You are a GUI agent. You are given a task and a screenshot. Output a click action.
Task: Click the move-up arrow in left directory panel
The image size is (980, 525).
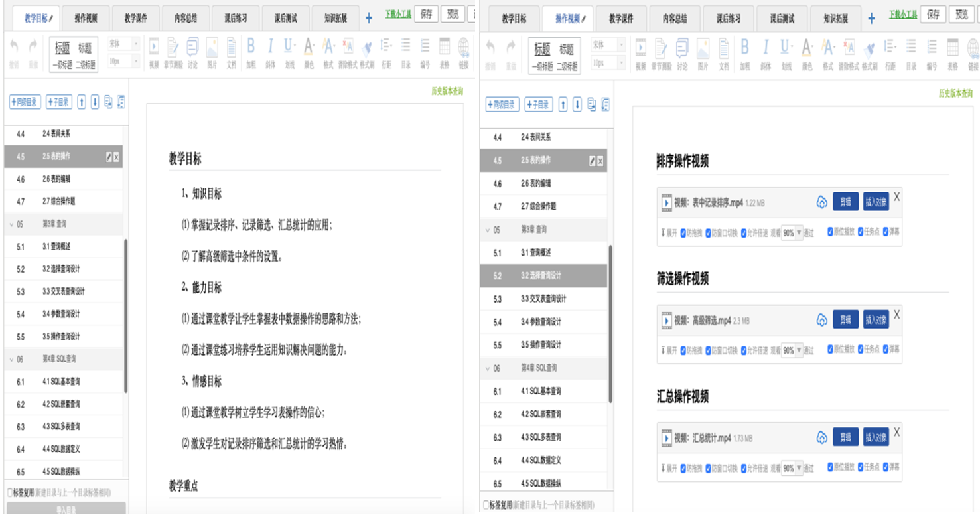82,102
